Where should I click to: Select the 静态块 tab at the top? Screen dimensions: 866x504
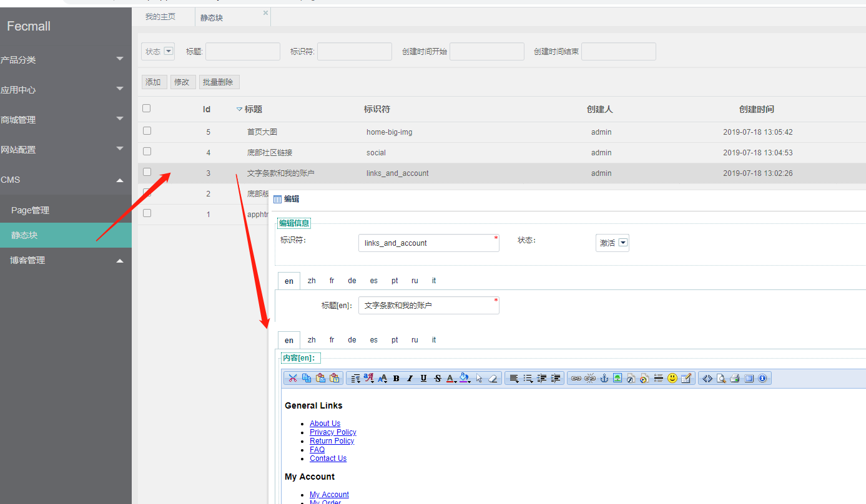coord(212,18)
